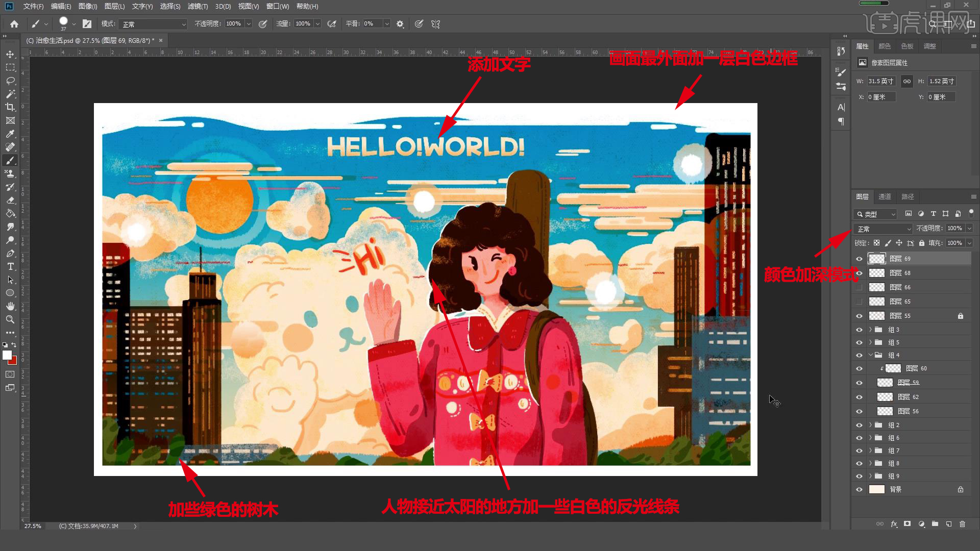980x551 pixels.
Task: Expand the 组 3 layer group
Action: (x=870, y=330)
